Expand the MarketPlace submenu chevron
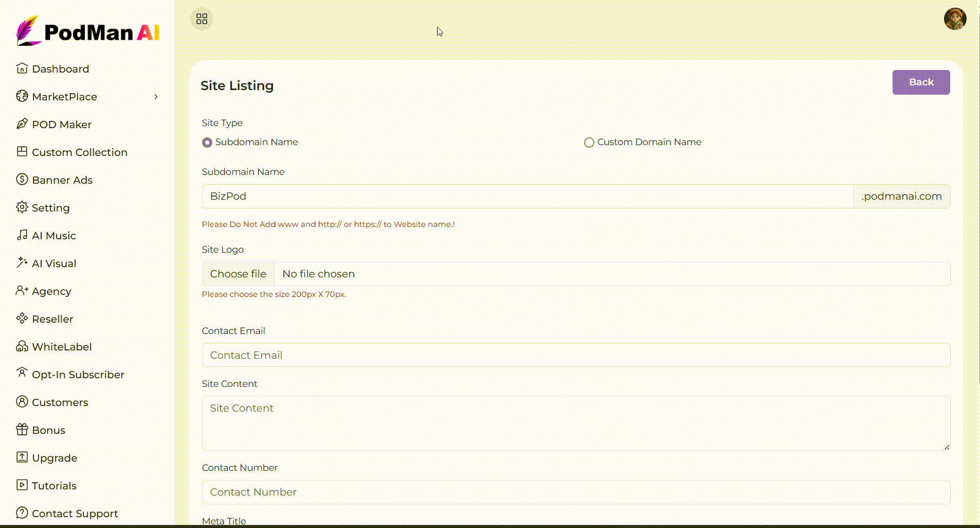This screenshot has height=528, width=980. click(156, 97)
